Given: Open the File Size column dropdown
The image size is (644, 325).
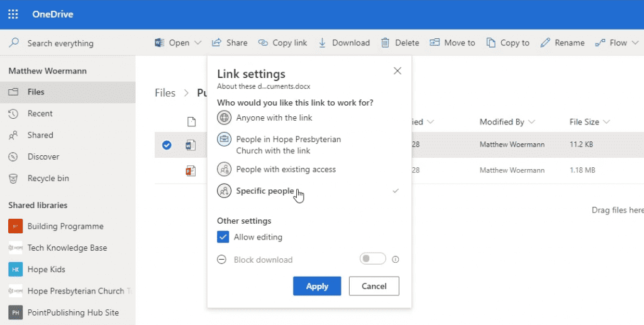Looking at the screenshot, I should tap(590, 122).
